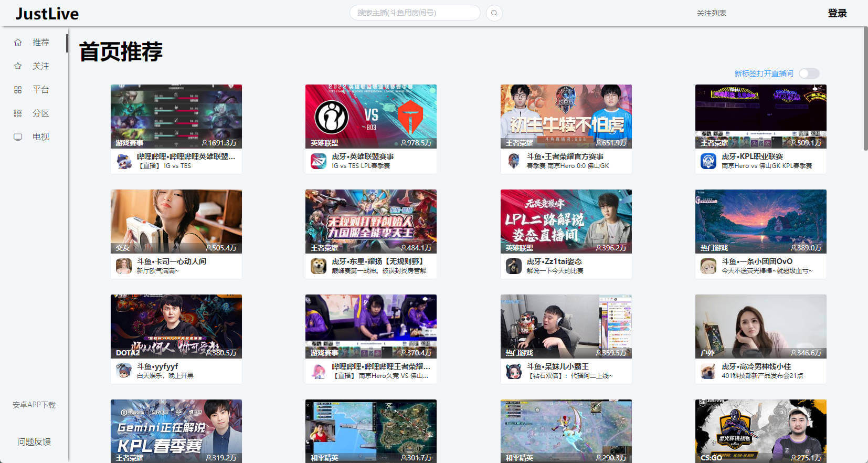Screen dimensions: 868x463
Task: Open the KPL春季赛 319.2万 thumbnail
Action: pos(176,431)
